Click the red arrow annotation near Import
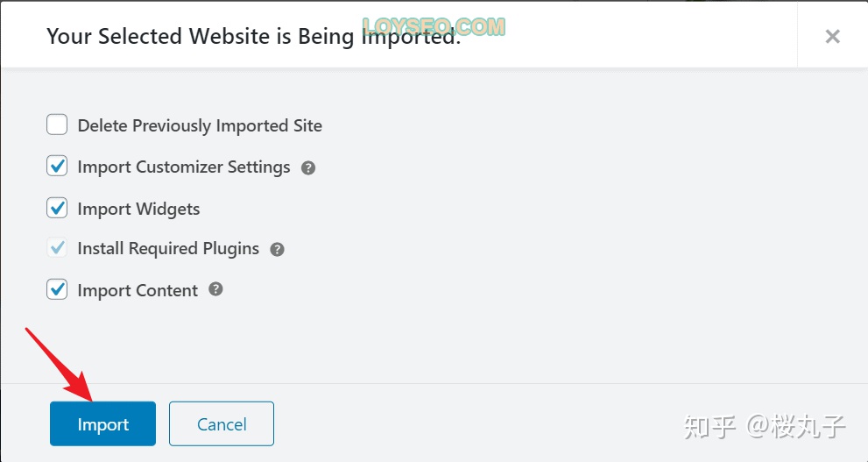868x462 pixels. coord(58,364)
